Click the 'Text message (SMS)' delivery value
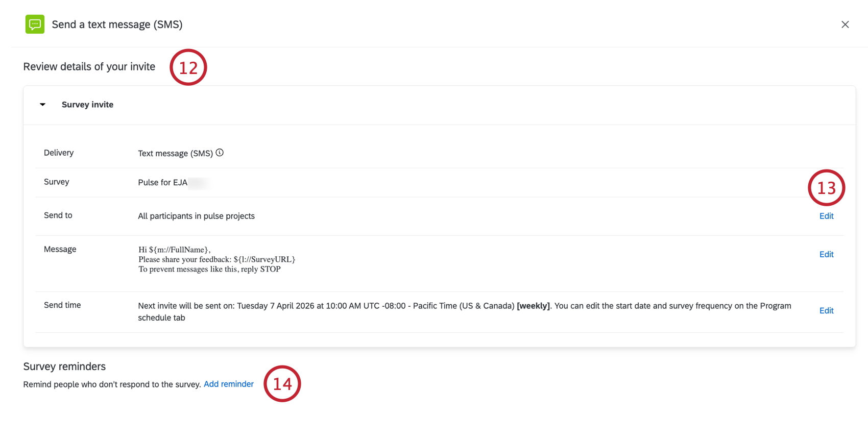This screenshot has height=439, width=868. 175,153
